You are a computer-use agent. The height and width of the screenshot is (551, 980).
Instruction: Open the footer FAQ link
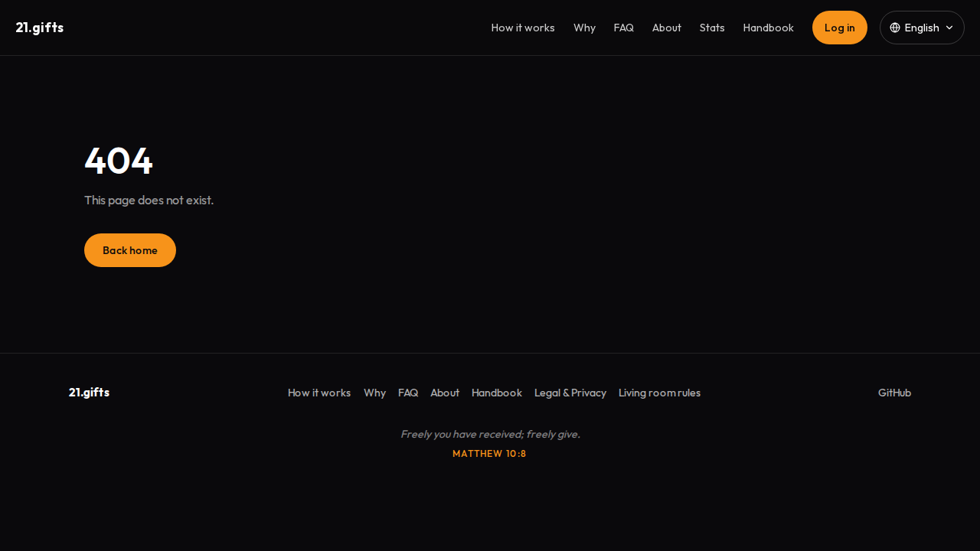click(x=408, y=393)
